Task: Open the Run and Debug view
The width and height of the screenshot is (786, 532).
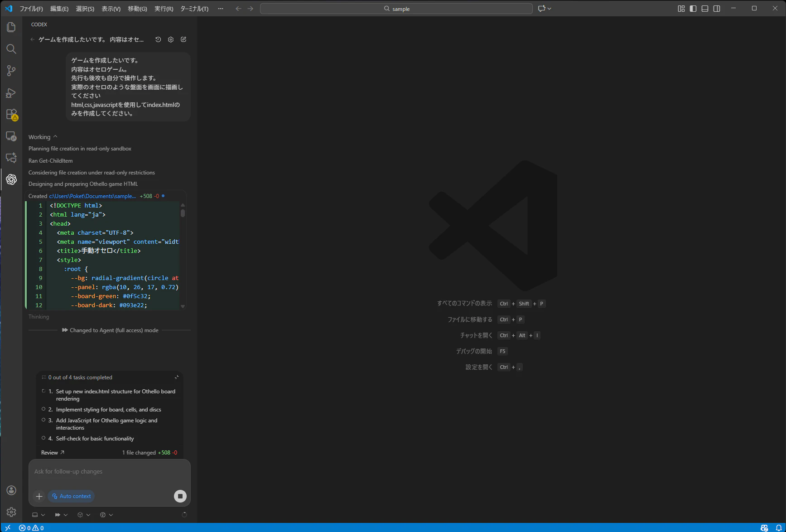Action: click(11, 92)
